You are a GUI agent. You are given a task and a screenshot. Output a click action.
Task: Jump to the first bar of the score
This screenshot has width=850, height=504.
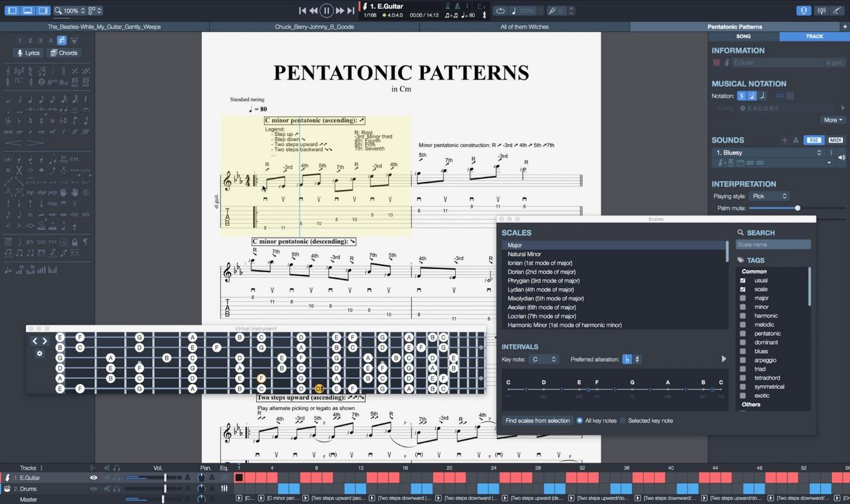302,10
